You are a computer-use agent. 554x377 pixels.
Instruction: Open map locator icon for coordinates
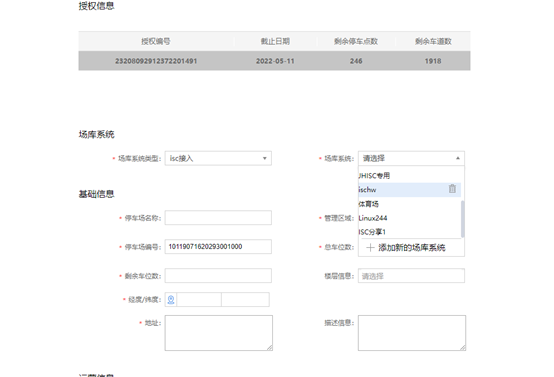[171, 300]
